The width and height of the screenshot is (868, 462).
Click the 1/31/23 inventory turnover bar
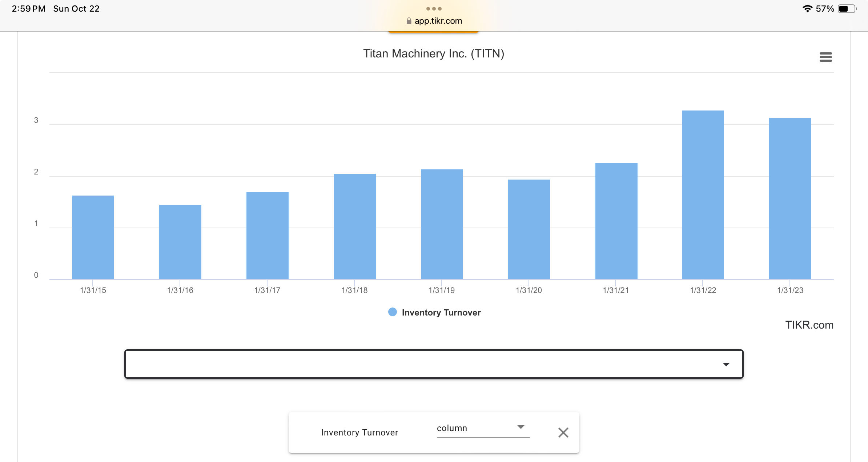[790, 198]
